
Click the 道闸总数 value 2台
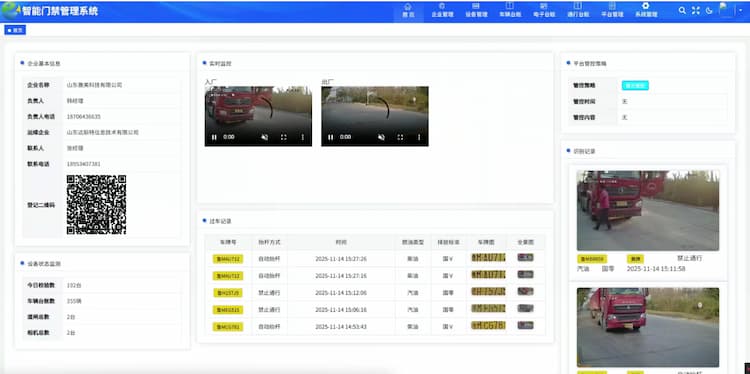[71, 317]
